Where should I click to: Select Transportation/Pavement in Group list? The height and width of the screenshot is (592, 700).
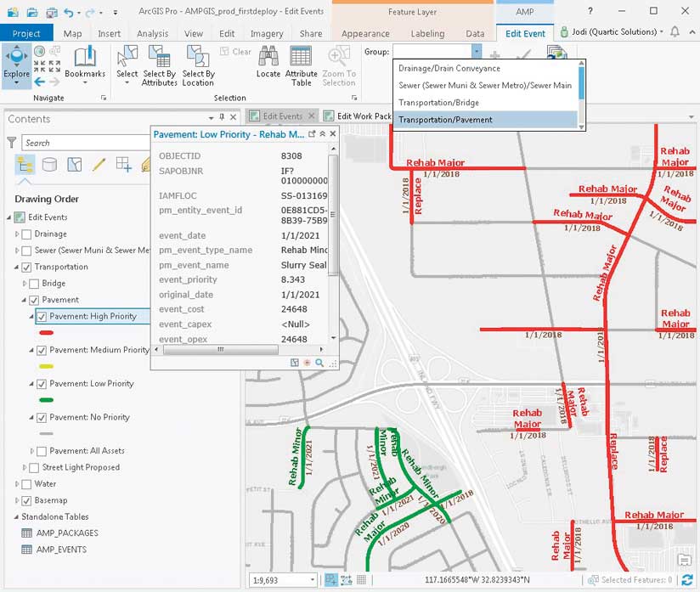click(485, 120)
